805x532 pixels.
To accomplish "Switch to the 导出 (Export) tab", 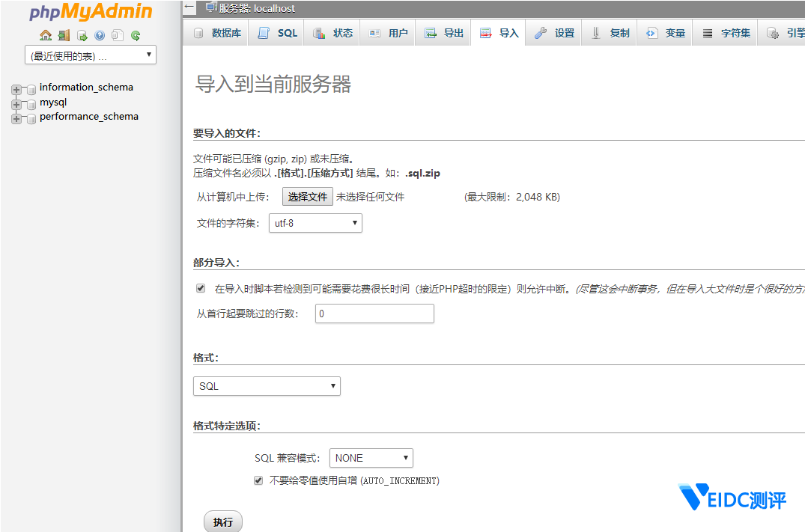I will pos(444,33).
